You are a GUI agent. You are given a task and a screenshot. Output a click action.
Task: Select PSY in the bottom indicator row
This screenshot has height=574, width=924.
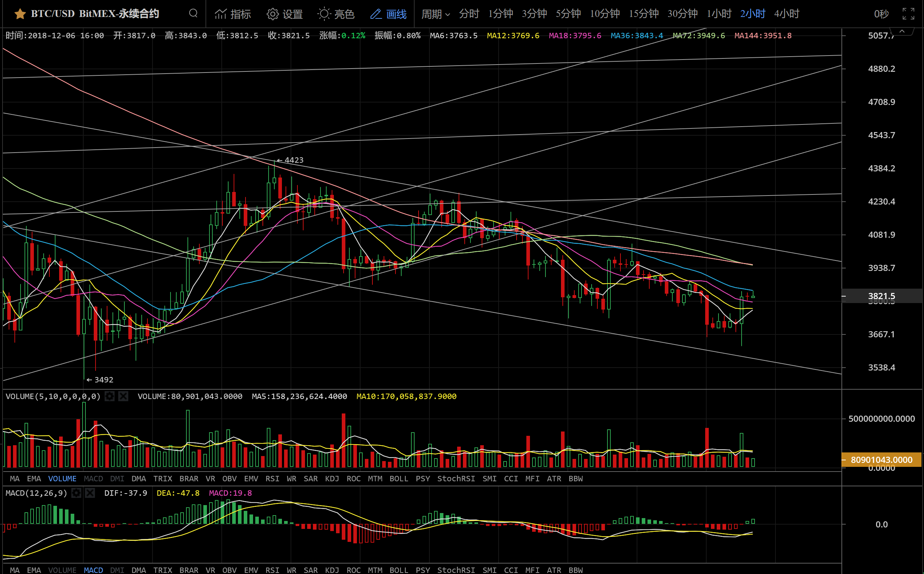423,570
